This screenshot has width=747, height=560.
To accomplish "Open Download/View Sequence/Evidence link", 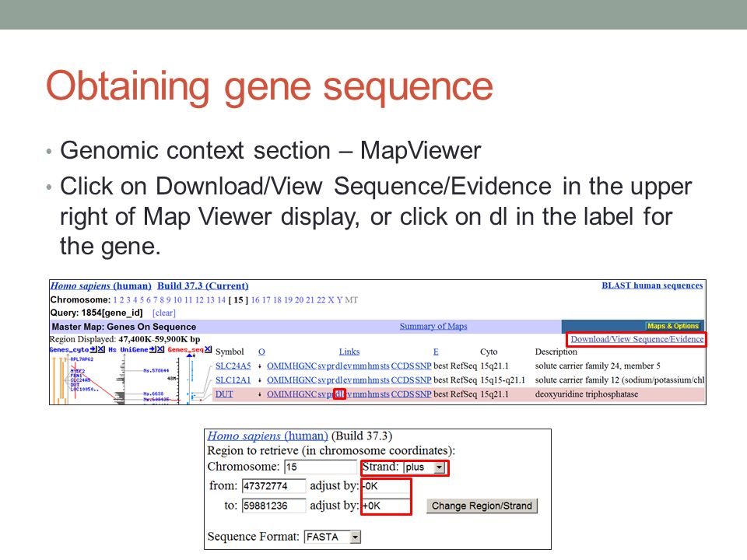I will pyautogui.click(x=637, y=339).
